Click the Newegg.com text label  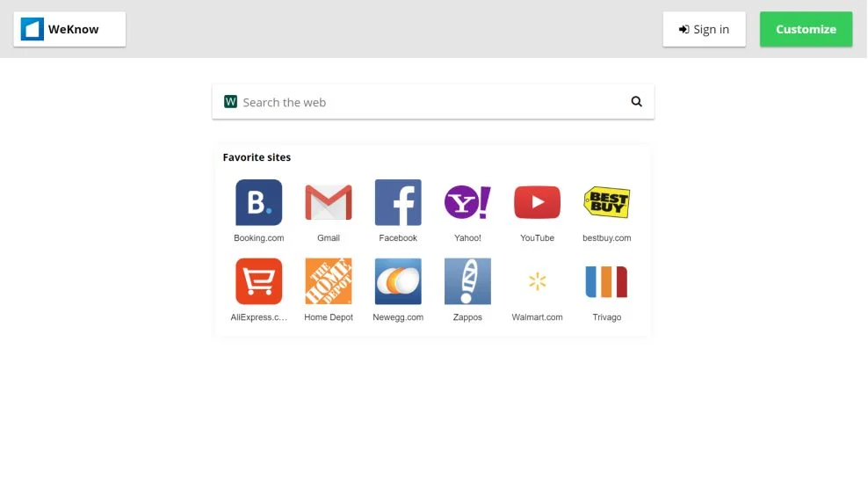(x=398, y=317)
